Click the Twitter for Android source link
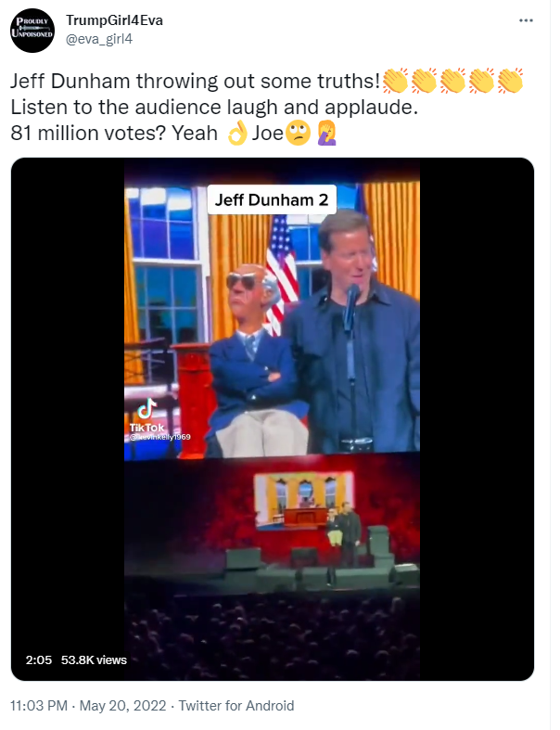The width and height of the screenshot is (560, 730). pos(236,706)
